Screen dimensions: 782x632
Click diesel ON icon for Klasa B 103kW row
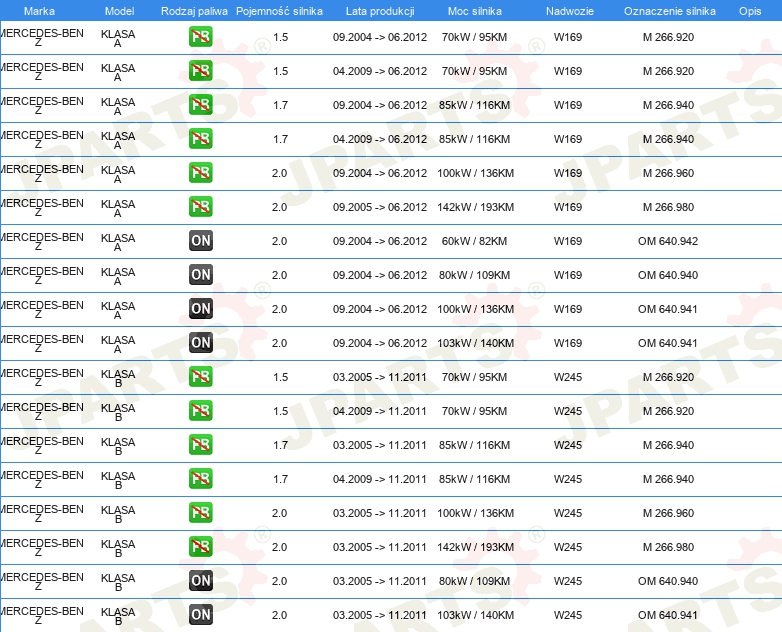200,615
